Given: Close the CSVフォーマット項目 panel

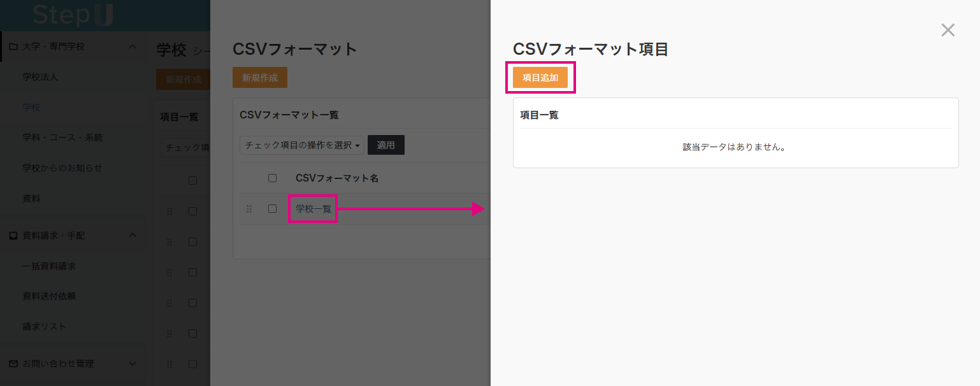Looking at the screenshot, I should pyautogui.click(x=948, y=30).
